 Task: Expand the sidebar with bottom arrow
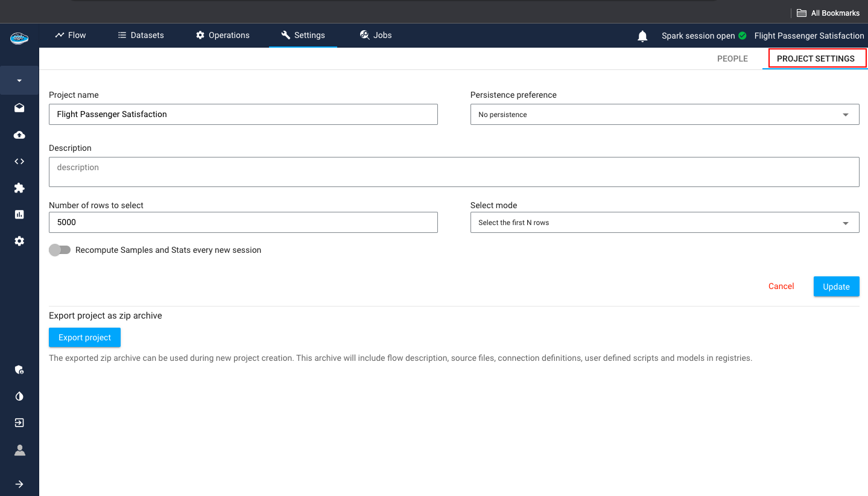point(19,484)
